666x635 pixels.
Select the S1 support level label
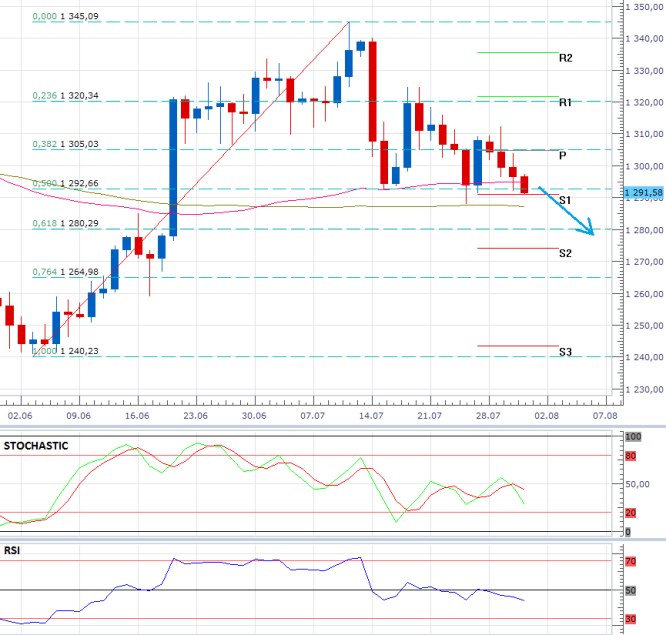(x=565, y=200)
